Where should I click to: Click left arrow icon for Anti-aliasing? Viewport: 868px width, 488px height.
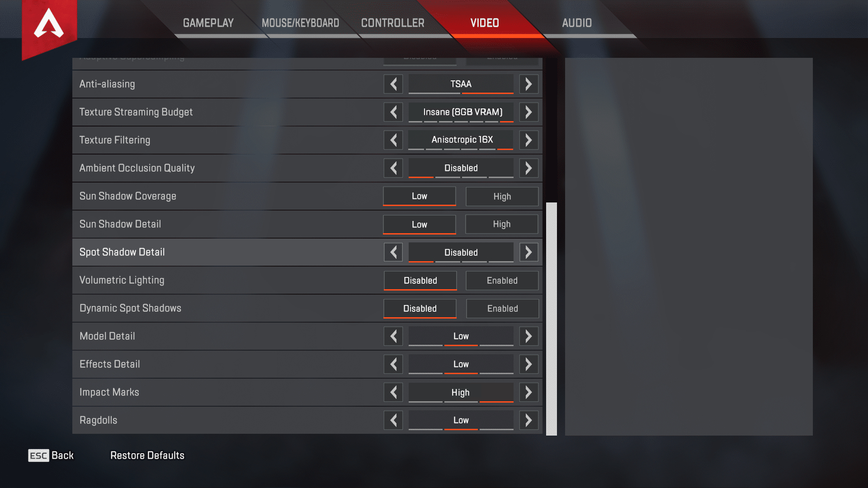(393, 84)
